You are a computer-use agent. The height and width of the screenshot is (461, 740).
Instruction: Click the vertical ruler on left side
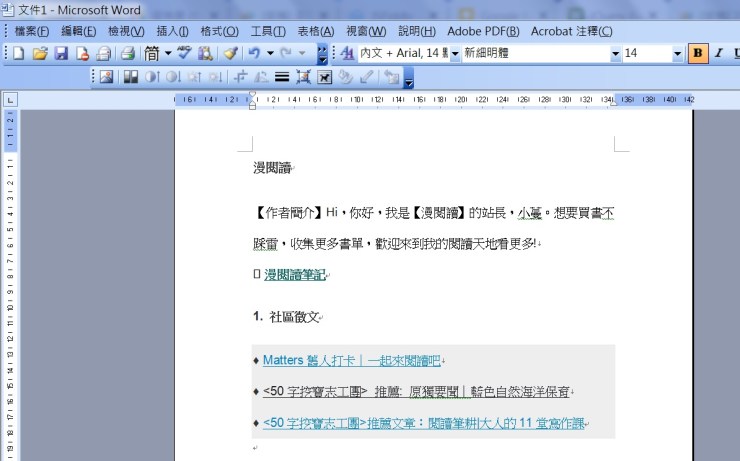coord(10,283)
